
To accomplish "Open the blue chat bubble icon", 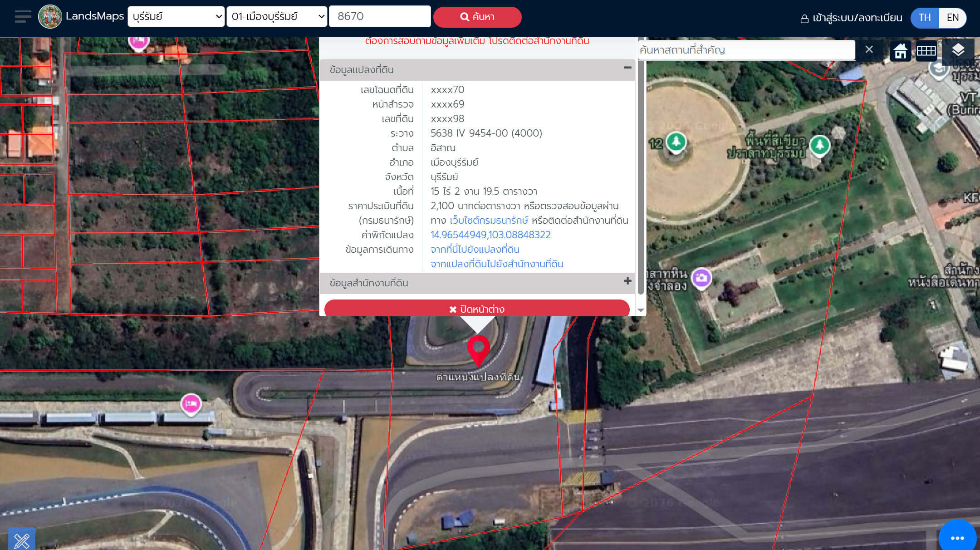I will pyautogui.click(x=957, y=538).
